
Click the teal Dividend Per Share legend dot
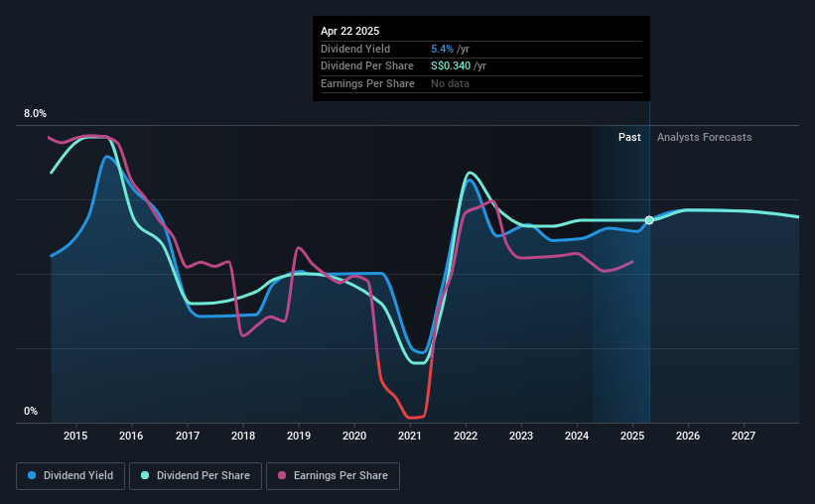click(145, 475)
